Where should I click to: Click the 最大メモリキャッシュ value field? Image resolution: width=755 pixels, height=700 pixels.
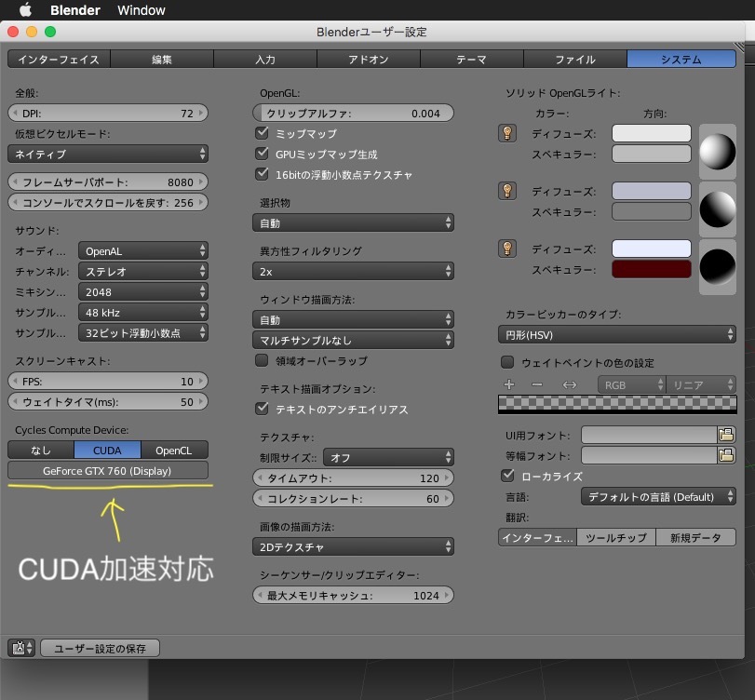tap(353, 595)
